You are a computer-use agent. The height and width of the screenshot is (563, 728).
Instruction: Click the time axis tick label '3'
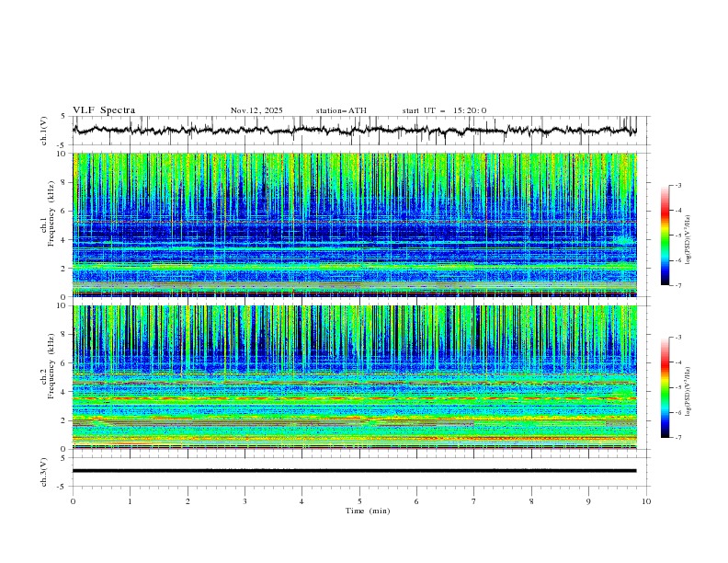[245, 501]
